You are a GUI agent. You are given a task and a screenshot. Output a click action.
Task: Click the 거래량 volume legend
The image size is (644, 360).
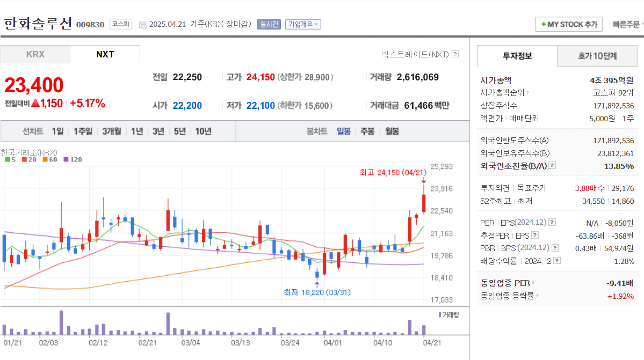click(449, 314)
